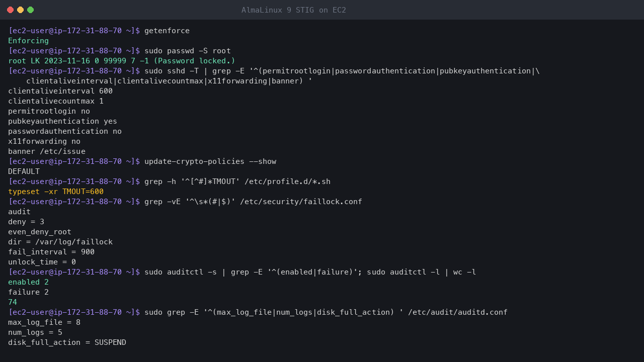644x362 pixels.
Task: Click the 'typeset -xr TMOUT=600' output
Action: (56, 192)
